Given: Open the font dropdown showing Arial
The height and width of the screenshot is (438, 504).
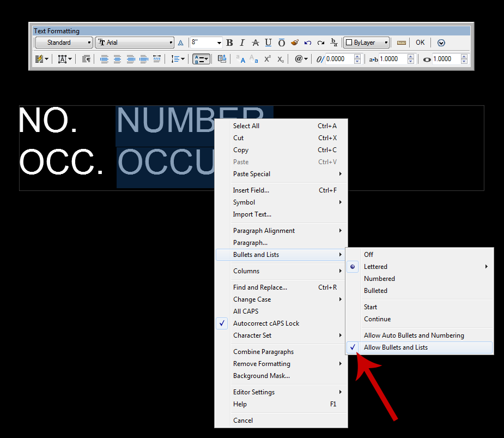Looking at the screenshot, I should tap(171, 42).
